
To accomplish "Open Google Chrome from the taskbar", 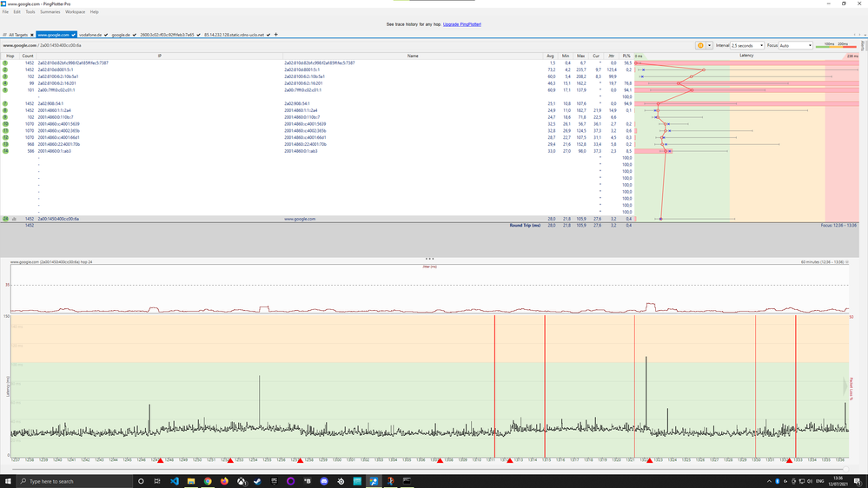I will click(x=208, y=481).
